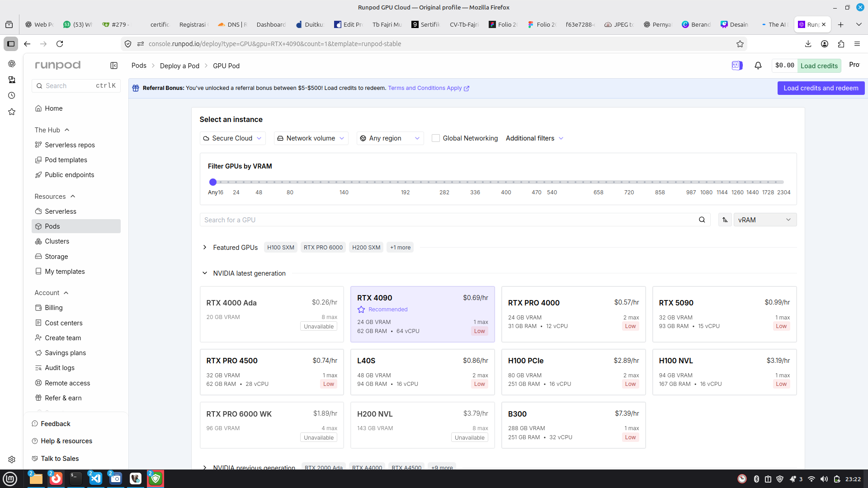Screen dimensions: 868x488
Task: Click the site information shield icon
Action: click(x=128, y=44)
